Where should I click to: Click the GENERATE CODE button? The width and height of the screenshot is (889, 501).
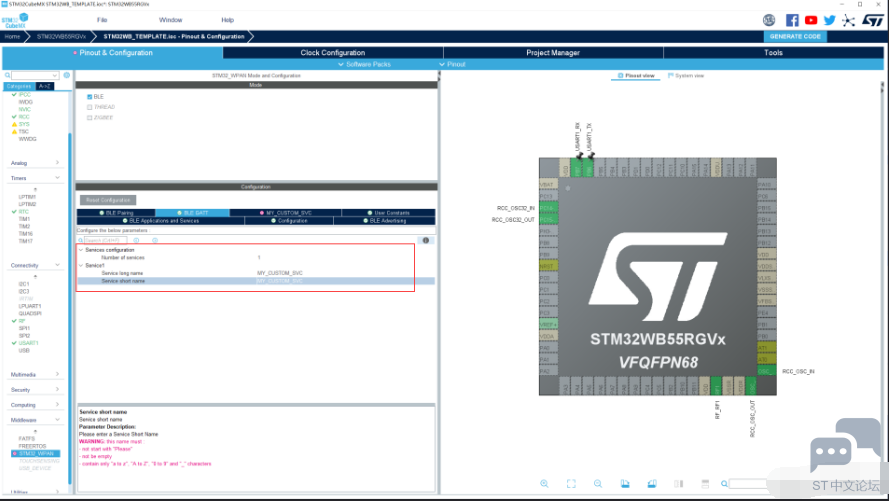pyautogui.click(x=795, y=36)
